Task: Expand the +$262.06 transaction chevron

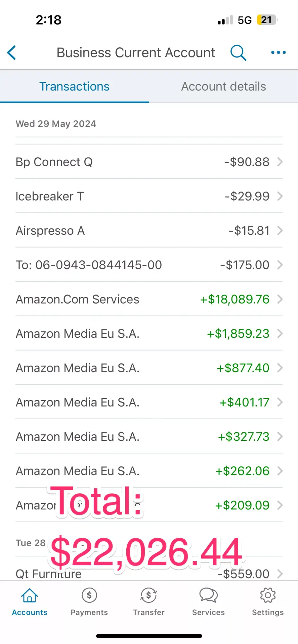Action: 280,471
